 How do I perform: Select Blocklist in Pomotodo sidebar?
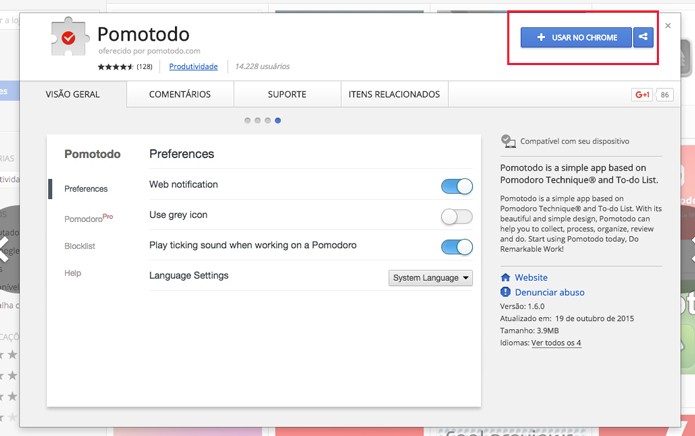(x=80, y=246)
